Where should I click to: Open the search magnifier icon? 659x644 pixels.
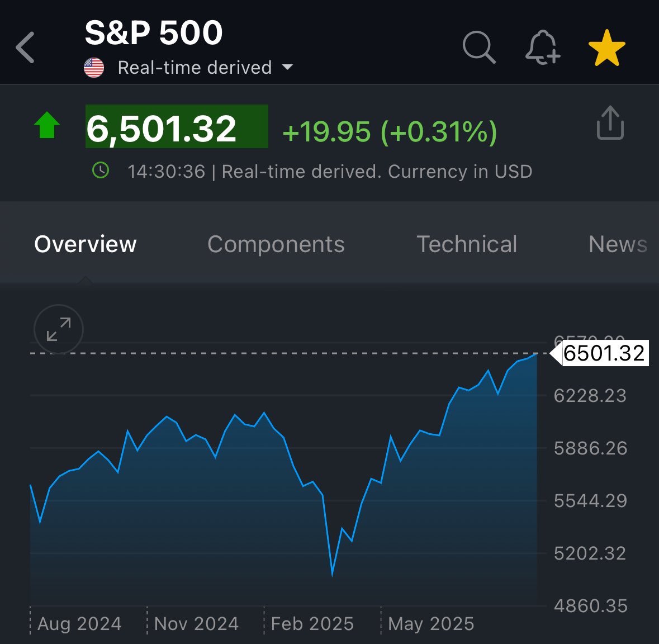tap(479, 47)
